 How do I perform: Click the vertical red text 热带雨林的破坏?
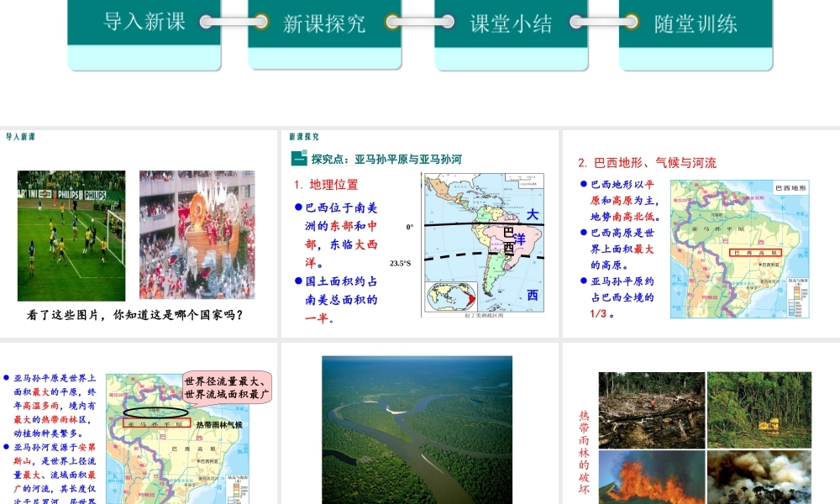tap(584, 453)
